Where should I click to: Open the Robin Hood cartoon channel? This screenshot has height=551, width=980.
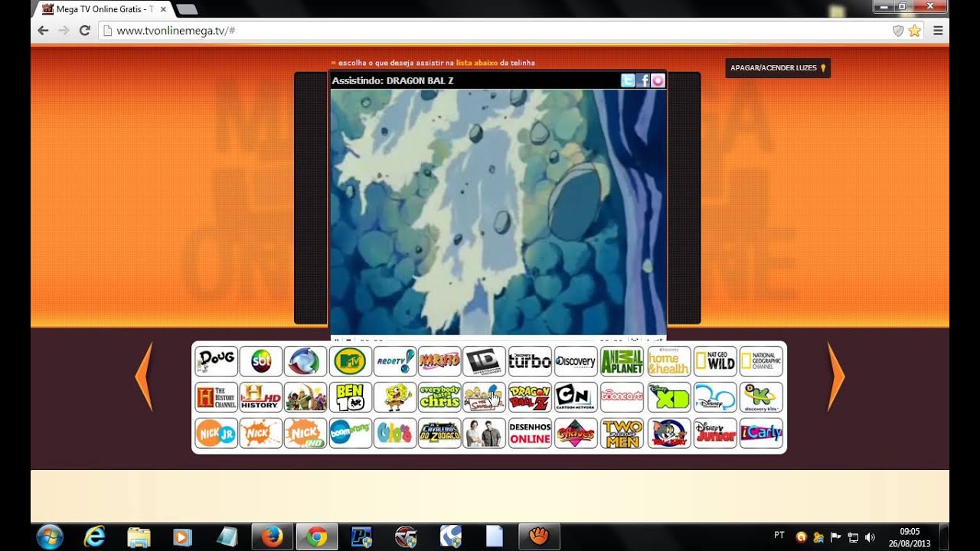coord(305,397)
